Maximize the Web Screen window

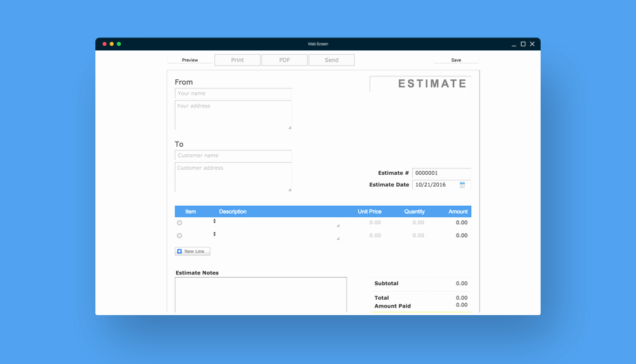coord(523,44)
